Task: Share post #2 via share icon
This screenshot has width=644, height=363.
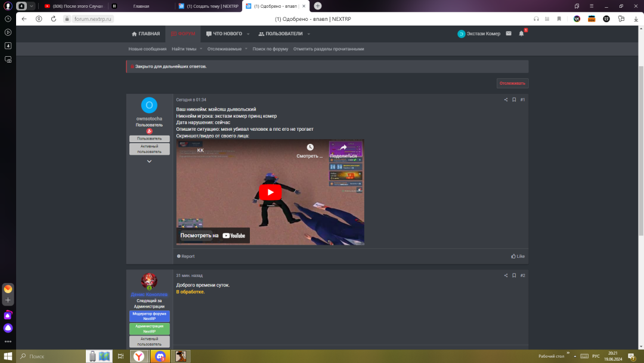Action: 506,275
